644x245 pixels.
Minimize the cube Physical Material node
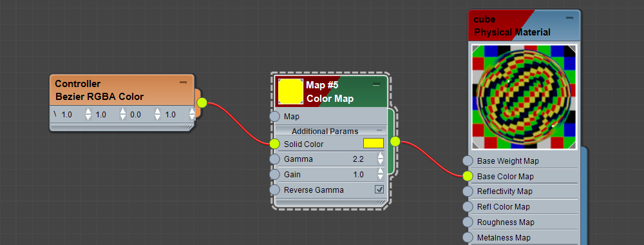pos(569,18)
